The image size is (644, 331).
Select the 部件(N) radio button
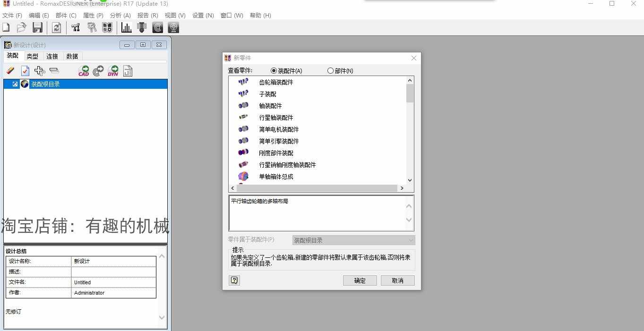tap(330, 71)
